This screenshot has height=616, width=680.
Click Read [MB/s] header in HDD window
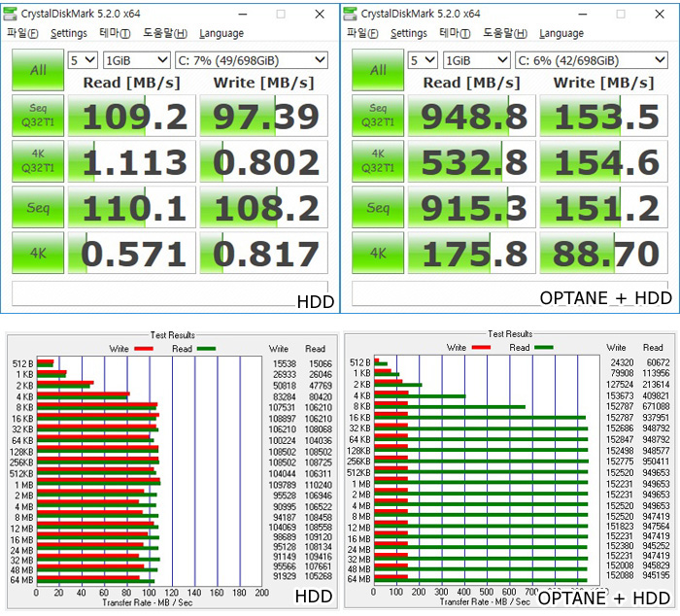(131, 83)
